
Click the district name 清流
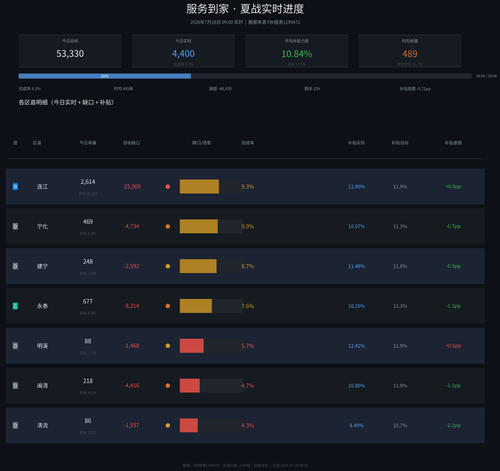coord(42,426)
